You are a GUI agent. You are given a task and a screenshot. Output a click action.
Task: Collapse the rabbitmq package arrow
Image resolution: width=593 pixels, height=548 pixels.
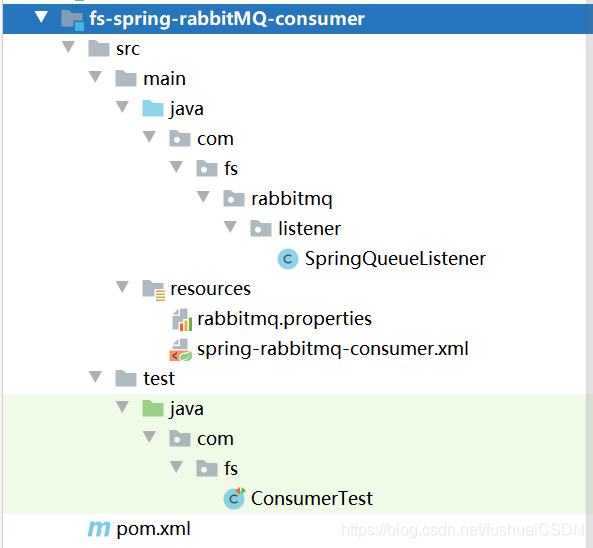tap(203, 197)
